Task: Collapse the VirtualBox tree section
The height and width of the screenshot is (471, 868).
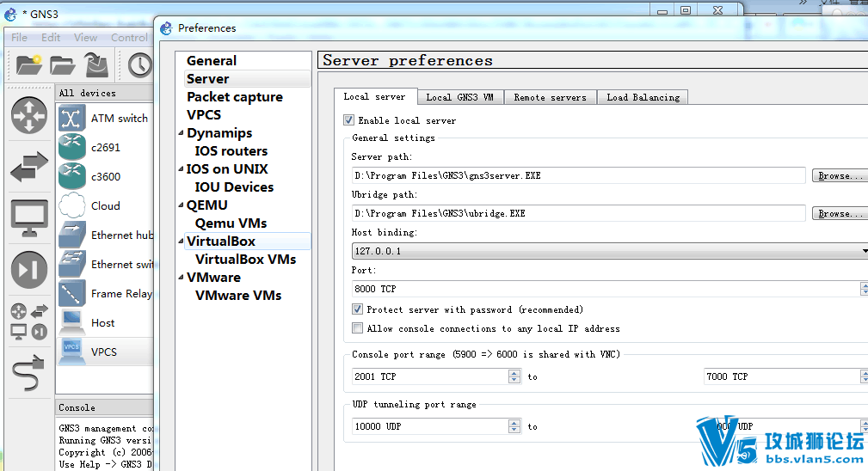Action: (181, 241)
